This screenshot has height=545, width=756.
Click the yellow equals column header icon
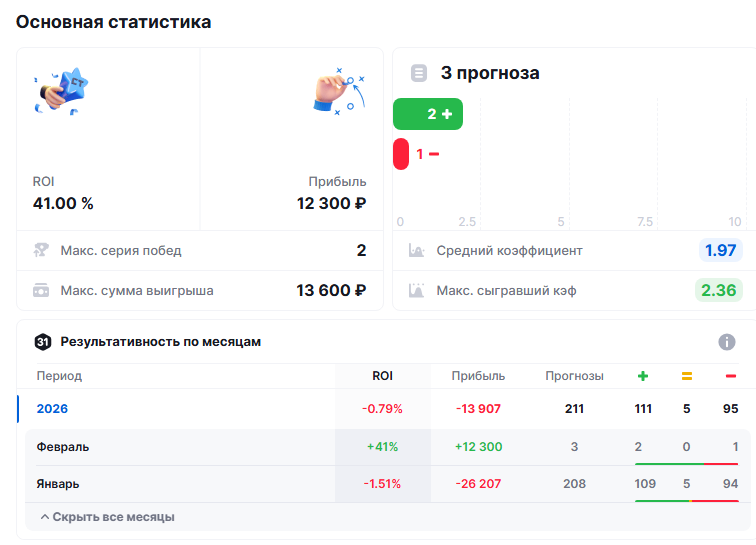(x=687, y=376)
